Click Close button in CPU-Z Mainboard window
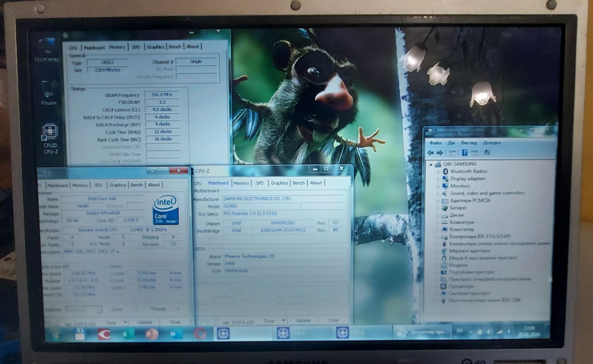Viewport: 593px width, 364px height. pos(333,320)
